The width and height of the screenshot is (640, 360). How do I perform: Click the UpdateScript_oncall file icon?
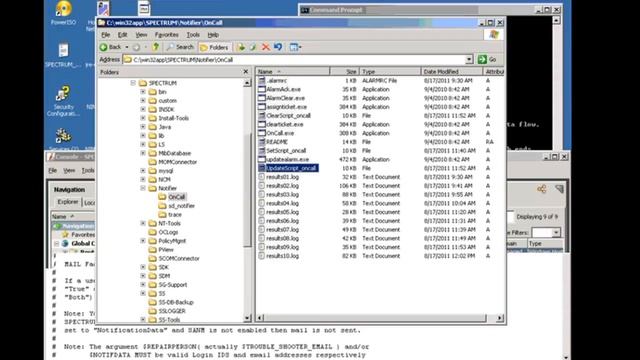262,168
